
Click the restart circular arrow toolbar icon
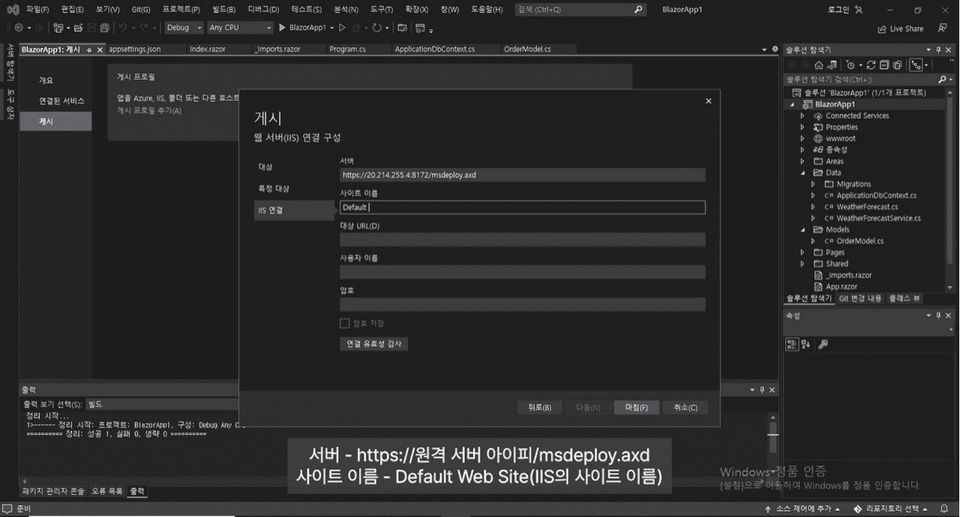click(377, 28)
